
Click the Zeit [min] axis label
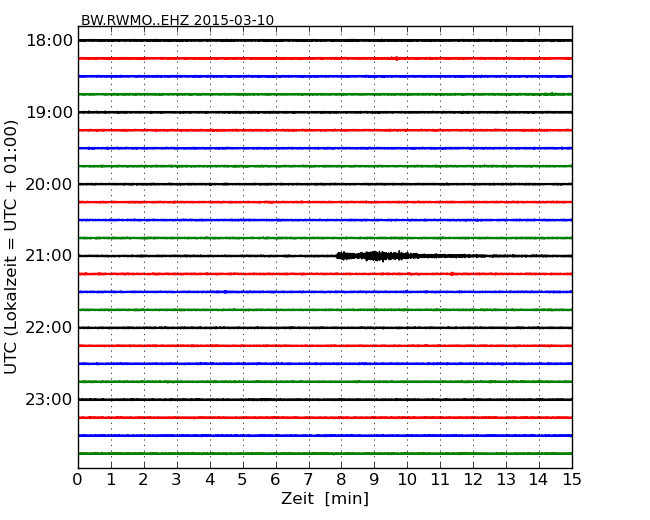pos(325,498)
